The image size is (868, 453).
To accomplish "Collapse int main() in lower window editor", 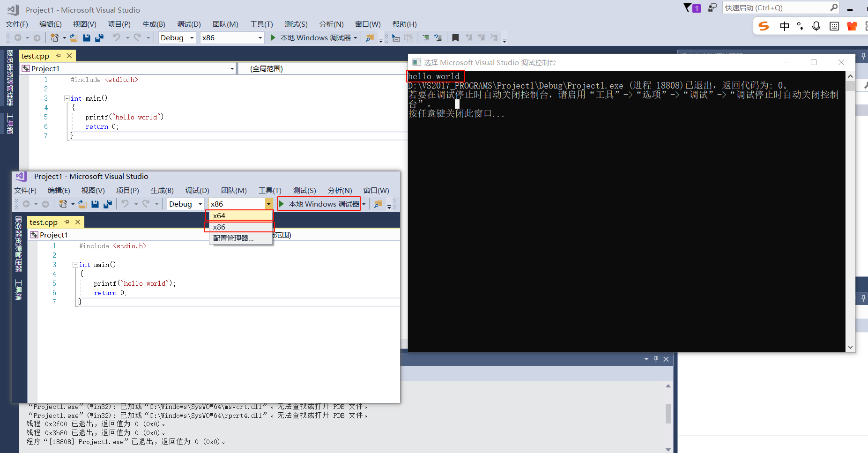I will click(x=75, y=265).
